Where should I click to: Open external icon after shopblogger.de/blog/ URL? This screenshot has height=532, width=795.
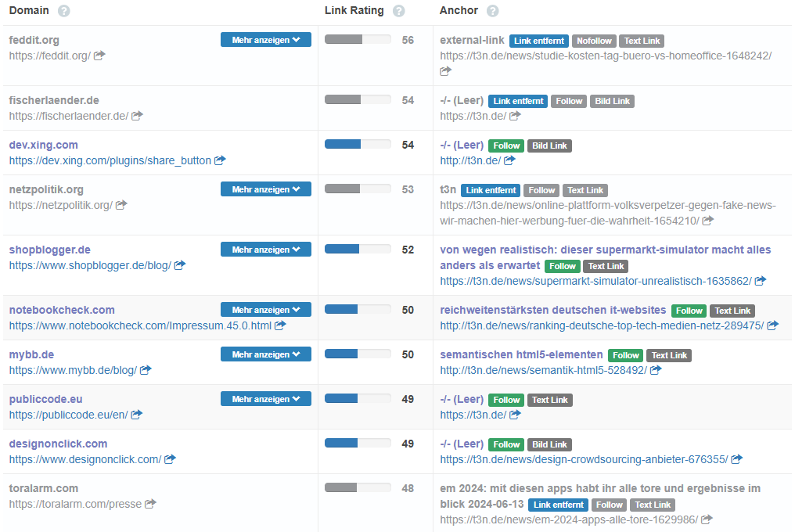(x=179, y=264)
